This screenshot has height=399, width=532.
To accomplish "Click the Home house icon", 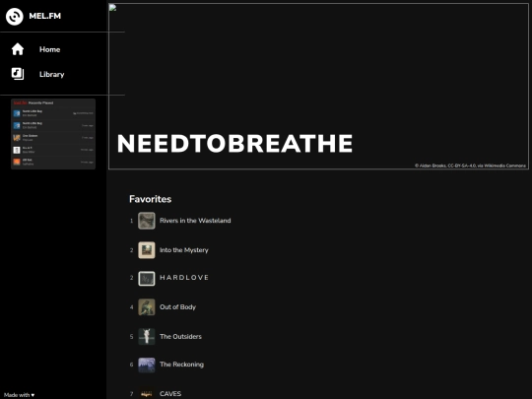I will point(18,49).
